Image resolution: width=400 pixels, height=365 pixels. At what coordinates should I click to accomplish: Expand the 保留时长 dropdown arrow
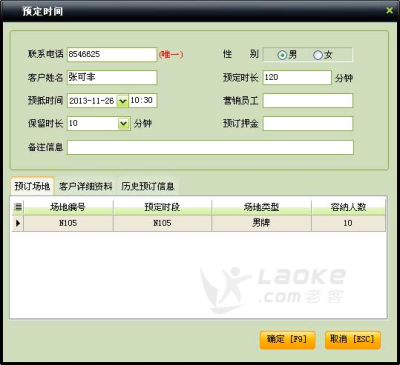tap(124, 124)
